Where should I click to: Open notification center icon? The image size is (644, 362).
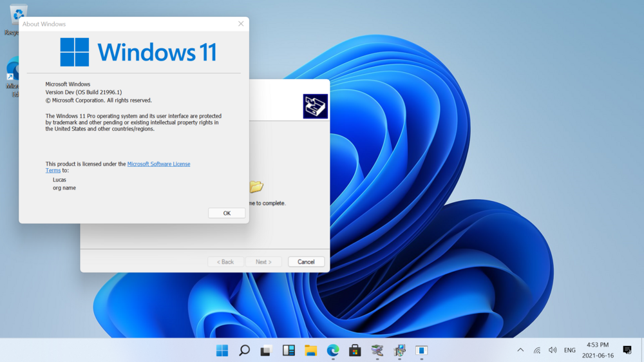627,350
